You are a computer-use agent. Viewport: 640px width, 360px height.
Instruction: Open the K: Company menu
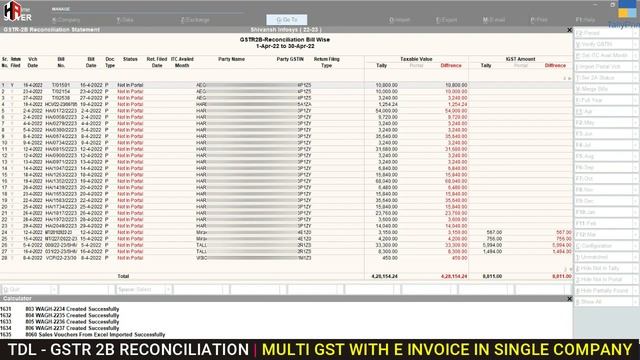click(66, 20)
